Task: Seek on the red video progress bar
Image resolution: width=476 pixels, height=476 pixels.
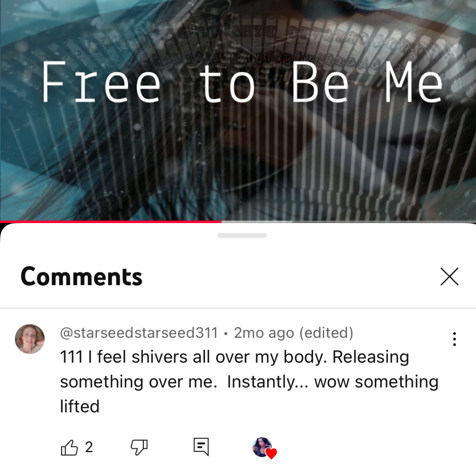Action: [111, 222]
